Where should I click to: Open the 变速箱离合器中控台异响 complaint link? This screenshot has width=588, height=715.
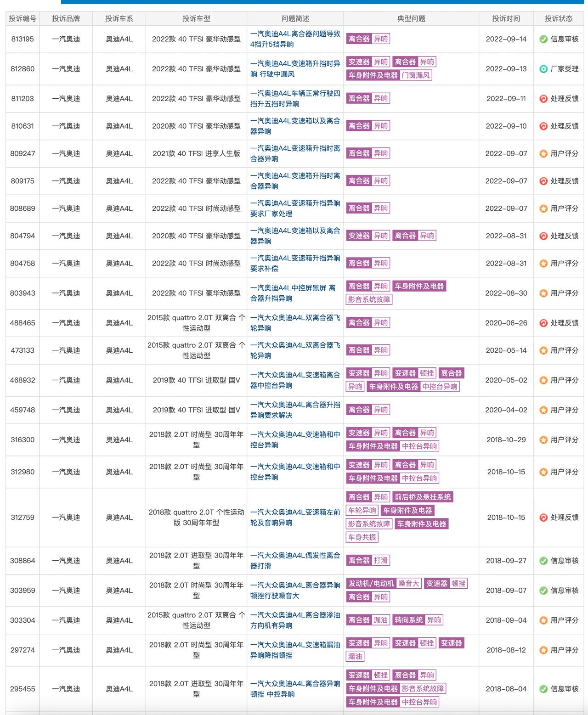(x=295, y=380)
